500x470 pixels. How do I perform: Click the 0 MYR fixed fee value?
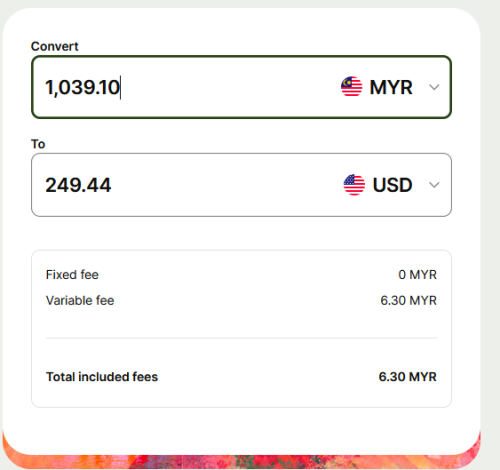417,275
